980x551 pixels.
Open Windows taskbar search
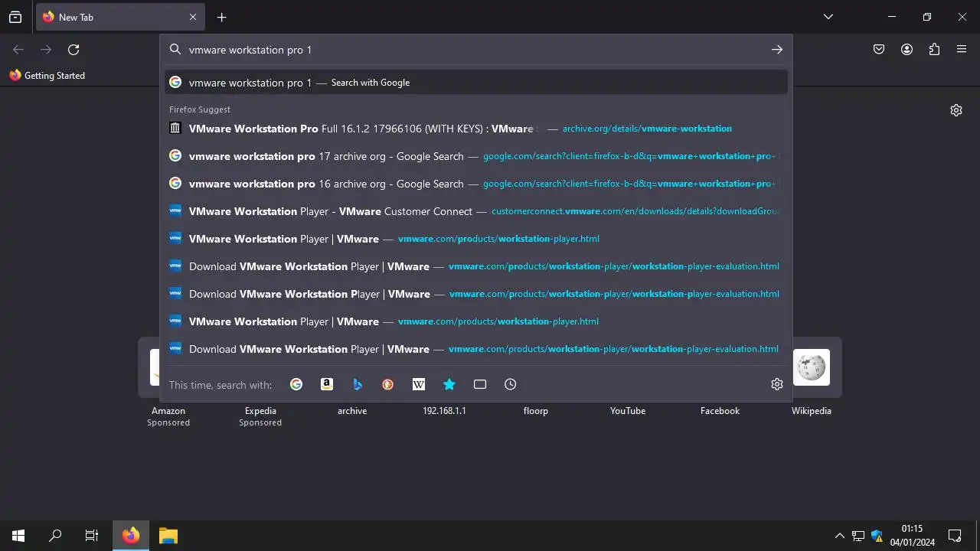(55, 536)
